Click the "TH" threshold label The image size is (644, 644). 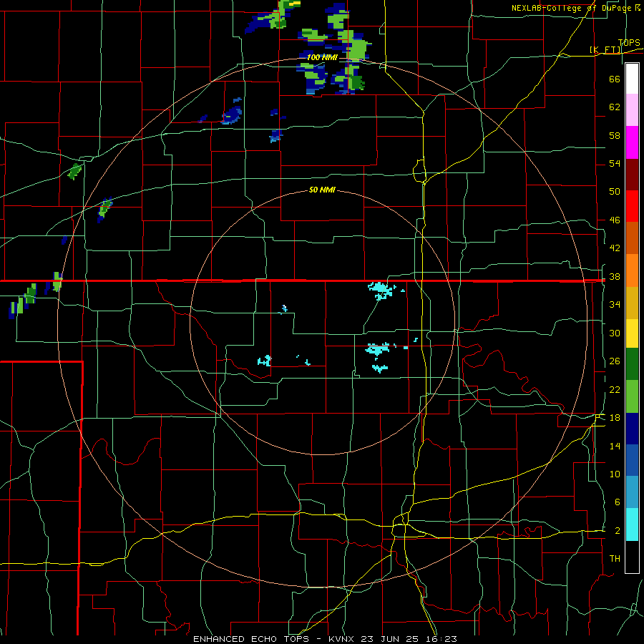click(615, 558)
